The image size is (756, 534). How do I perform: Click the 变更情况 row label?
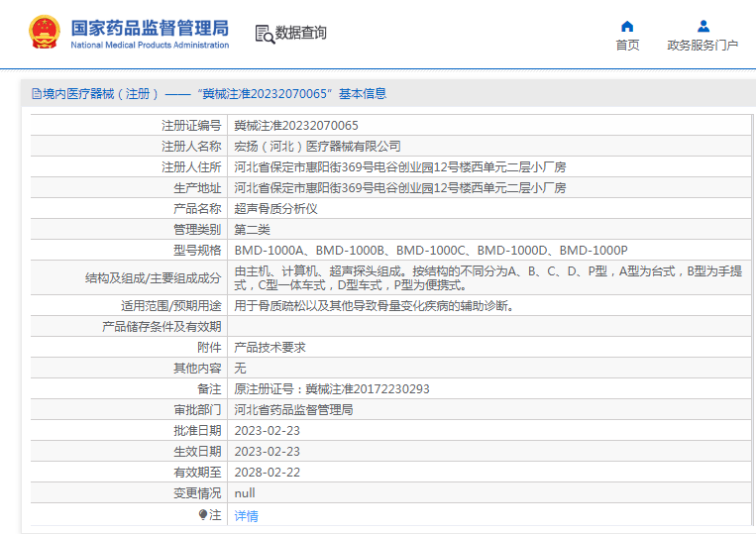(197, 493)
